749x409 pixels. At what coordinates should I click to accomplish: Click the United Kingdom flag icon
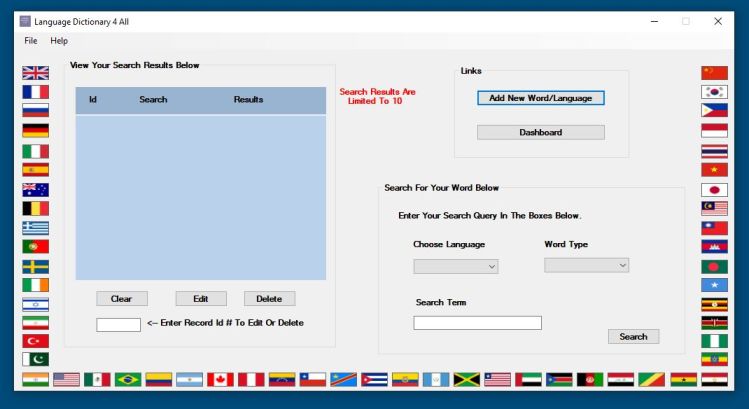tap(35, 73)
